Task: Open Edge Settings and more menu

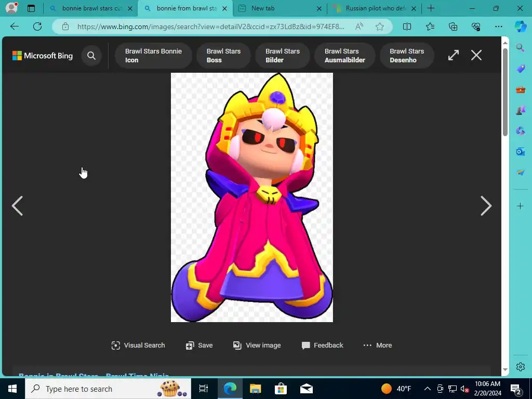Action: [x=498, y=26]
